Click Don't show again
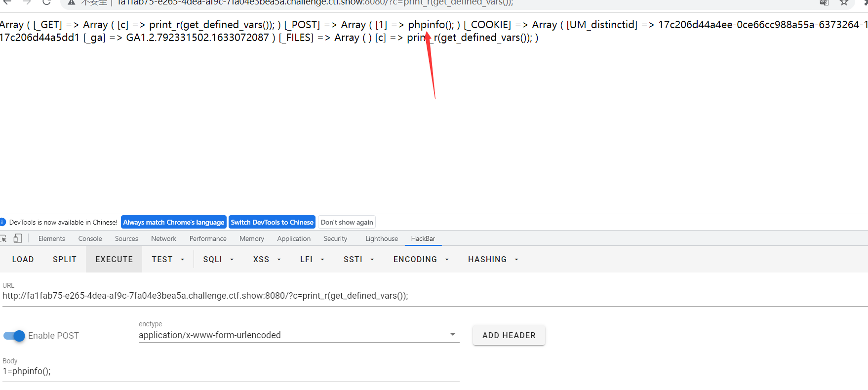The image size is (868, 390). (347, 222)
